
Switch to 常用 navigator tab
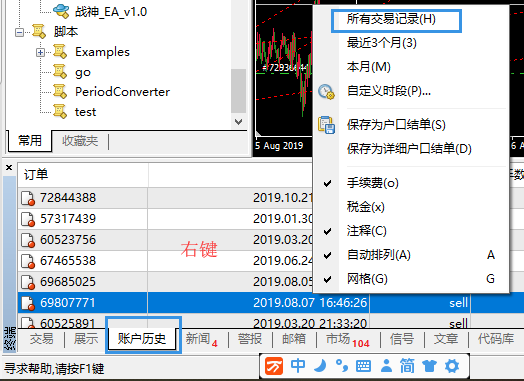[x=30, y=140]
